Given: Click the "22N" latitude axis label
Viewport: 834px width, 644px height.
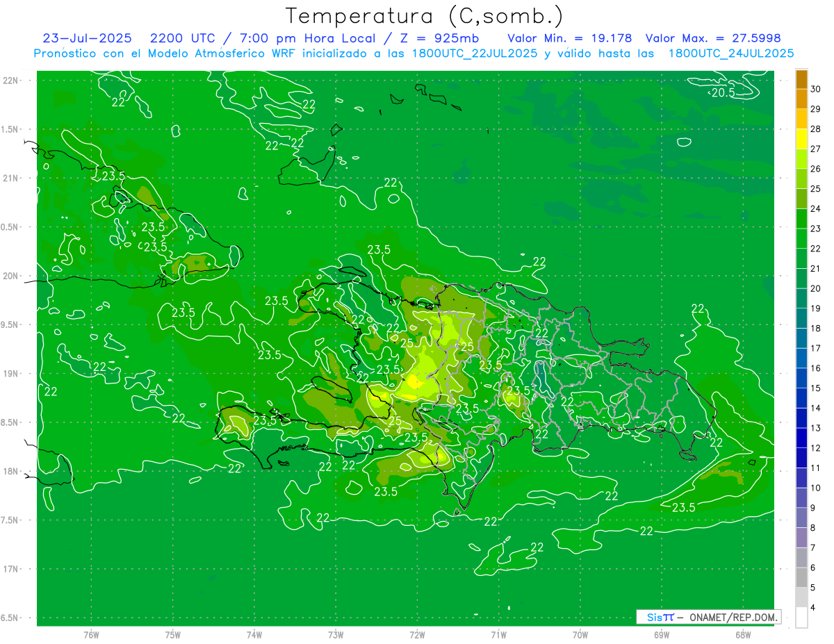Looking at the screenshot, I should point(10,80).
